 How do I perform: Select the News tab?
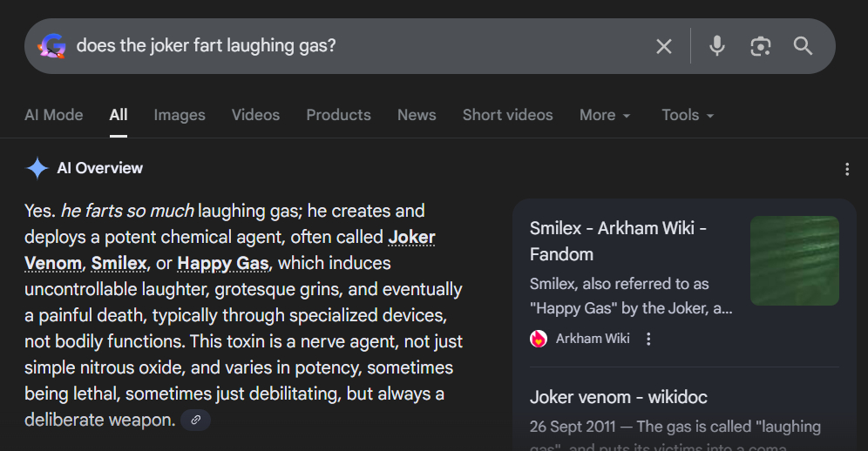pyautogui.click(x=417, y=115)
